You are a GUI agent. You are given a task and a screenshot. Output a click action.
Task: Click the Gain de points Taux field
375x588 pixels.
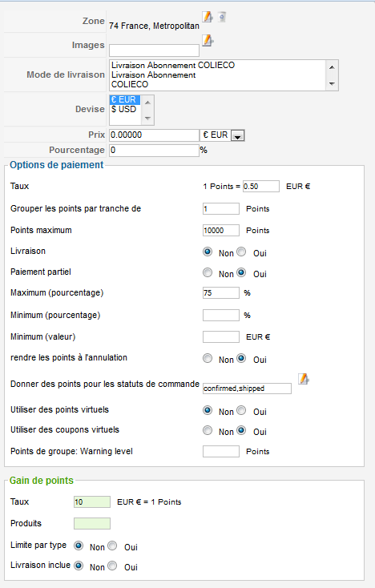[92, 501]
